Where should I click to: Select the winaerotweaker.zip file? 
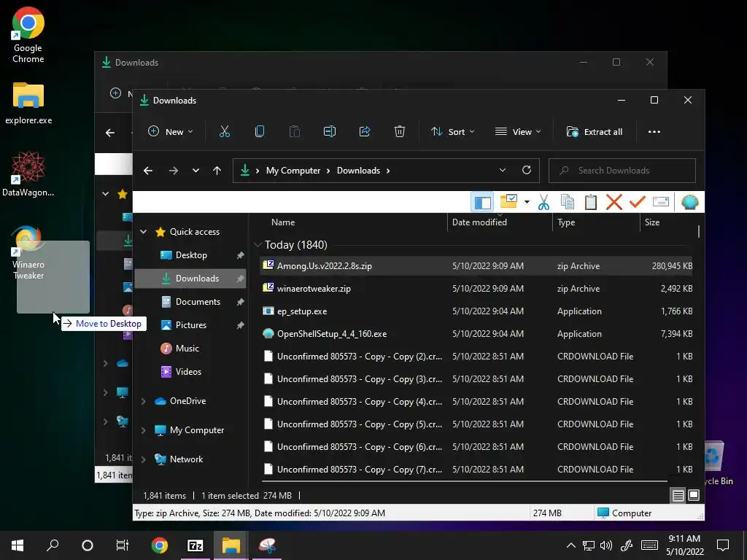tap(476, 289)
